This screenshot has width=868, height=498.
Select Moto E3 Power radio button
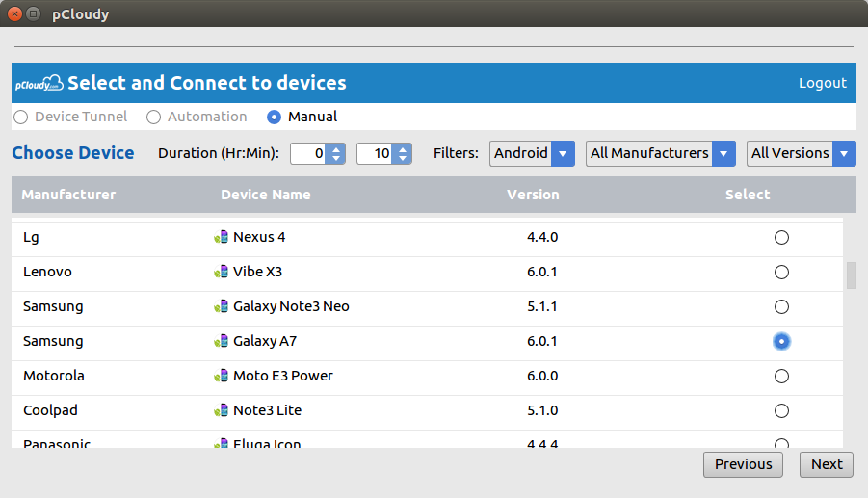coord(781,377)
